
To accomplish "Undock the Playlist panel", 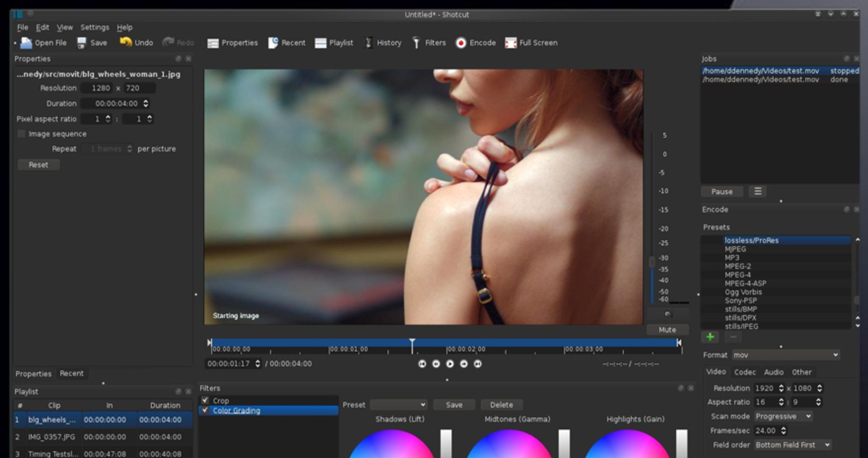I will click(x=178, y=391).
